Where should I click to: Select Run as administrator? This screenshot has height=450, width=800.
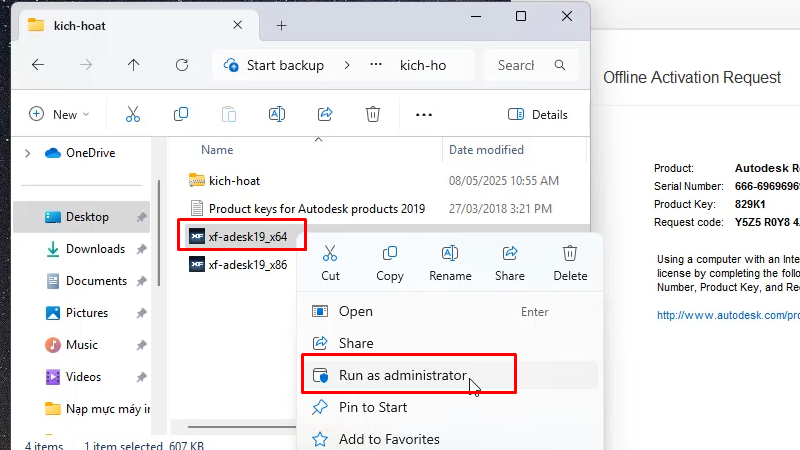coord(449,376)
